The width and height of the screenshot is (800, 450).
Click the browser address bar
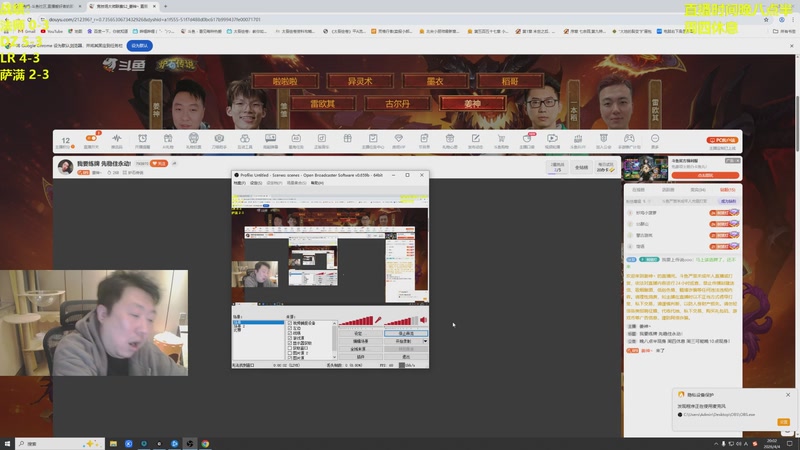click(x=403, y=19)
